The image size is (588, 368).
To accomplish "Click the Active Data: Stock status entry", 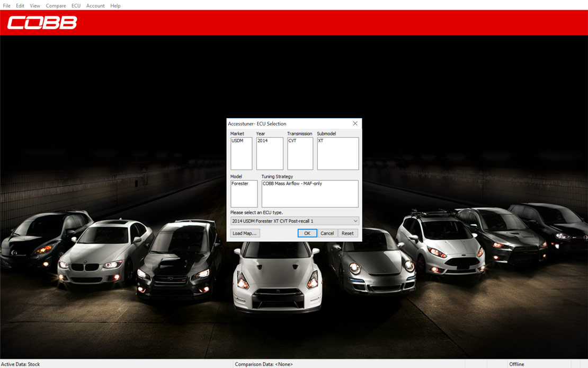I will click(21, 364).
